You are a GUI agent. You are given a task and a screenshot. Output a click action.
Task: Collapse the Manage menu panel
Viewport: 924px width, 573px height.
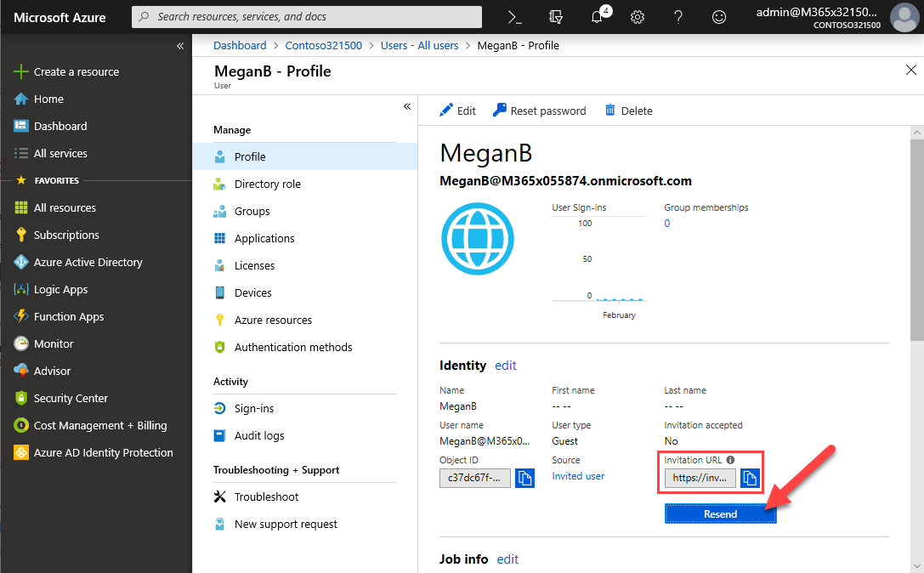click(x=407, y=106)
